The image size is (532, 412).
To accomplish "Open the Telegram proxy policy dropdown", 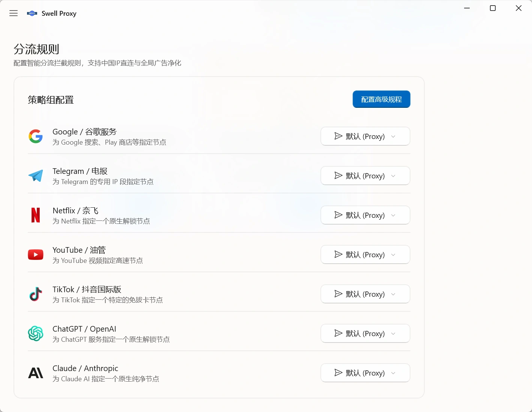I will coord(365,176).
